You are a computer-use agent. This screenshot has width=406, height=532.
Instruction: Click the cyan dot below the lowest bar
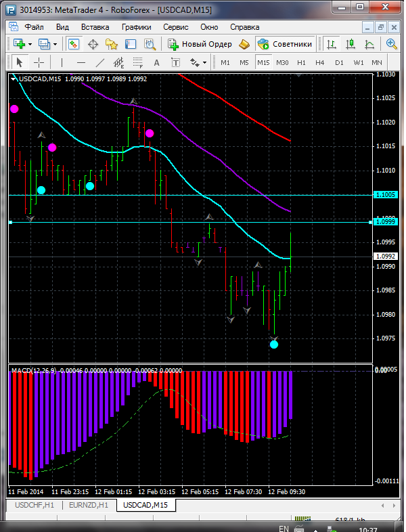tap(274, 345)
